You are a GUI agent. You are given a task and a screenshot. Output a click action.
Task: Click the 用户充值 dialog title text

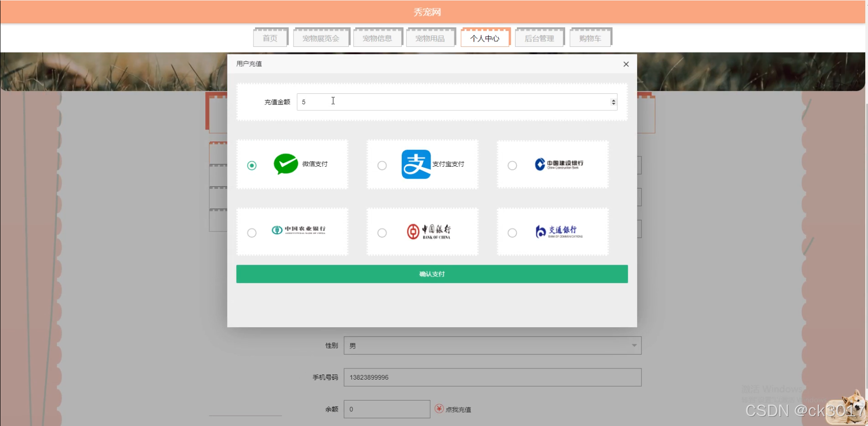[249, 64]
